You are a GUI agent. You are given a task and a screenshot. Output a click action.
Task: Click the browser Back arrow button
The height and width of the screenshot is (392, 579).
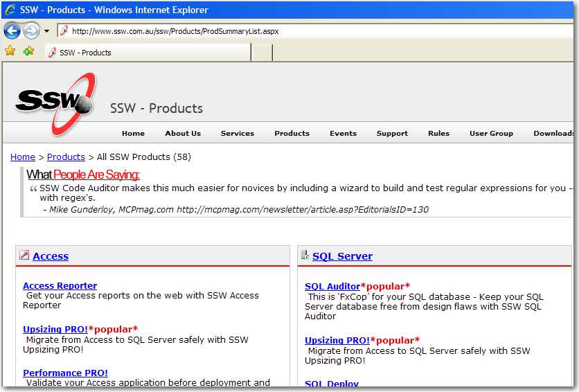(x=12, y=30)
